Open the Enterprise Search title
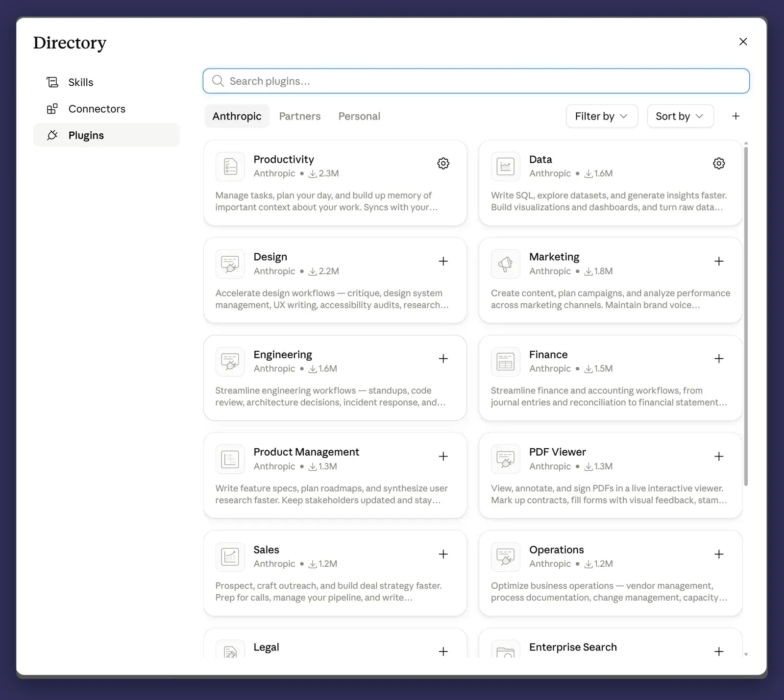Image resolution: width=784 pixels, height=700 pixels. point(573,647)
